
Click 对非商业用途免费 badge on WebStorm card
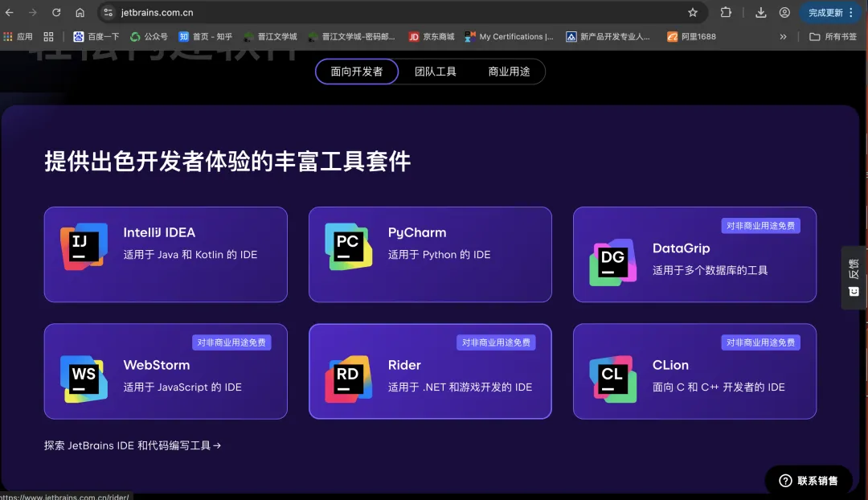click(231, 342)
